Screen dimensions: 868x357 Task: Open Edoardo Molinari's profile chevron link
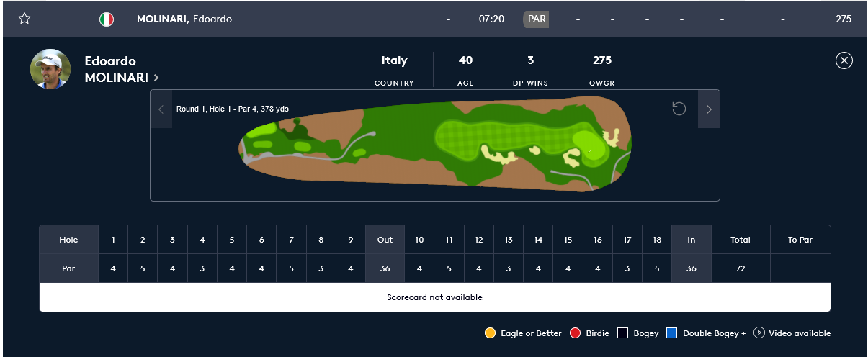tap(156, 78)
